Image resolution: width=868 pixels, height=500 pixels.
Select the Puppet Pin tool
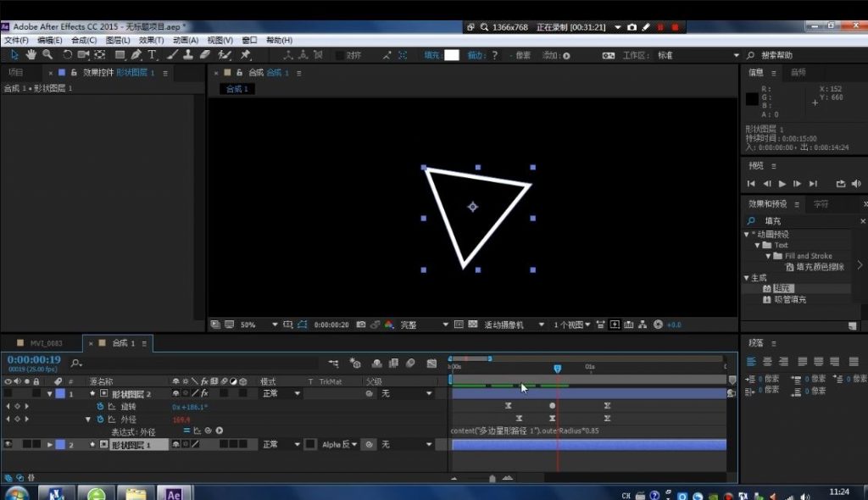click(x=245, y=55)
